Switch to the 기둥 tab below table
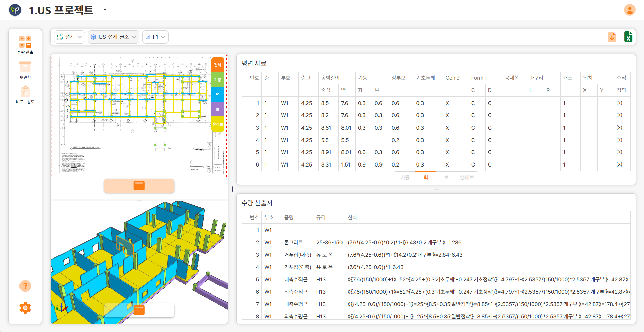Screen dimensions: 644x332 pos(405,177)
